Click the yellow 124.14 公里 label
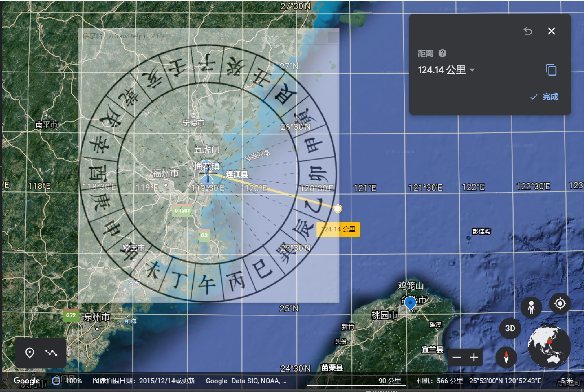The height and width of the screenshot is (392, 584). (x=338, y=229)
